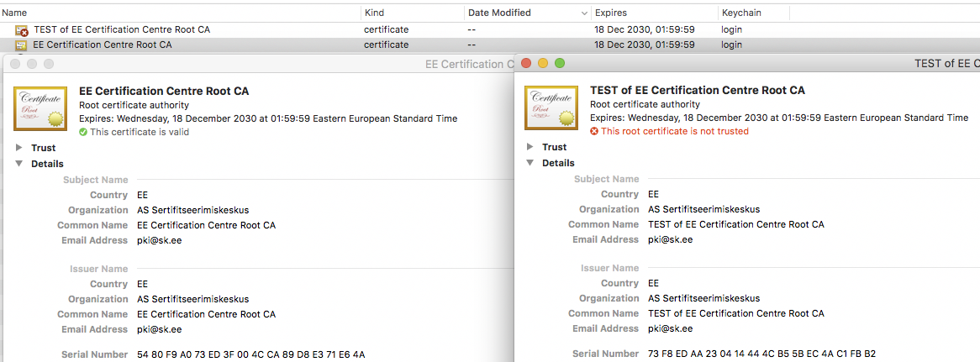
Task: Click the EE Certification Centre Root CA row icon
Action: coord(21,45)
